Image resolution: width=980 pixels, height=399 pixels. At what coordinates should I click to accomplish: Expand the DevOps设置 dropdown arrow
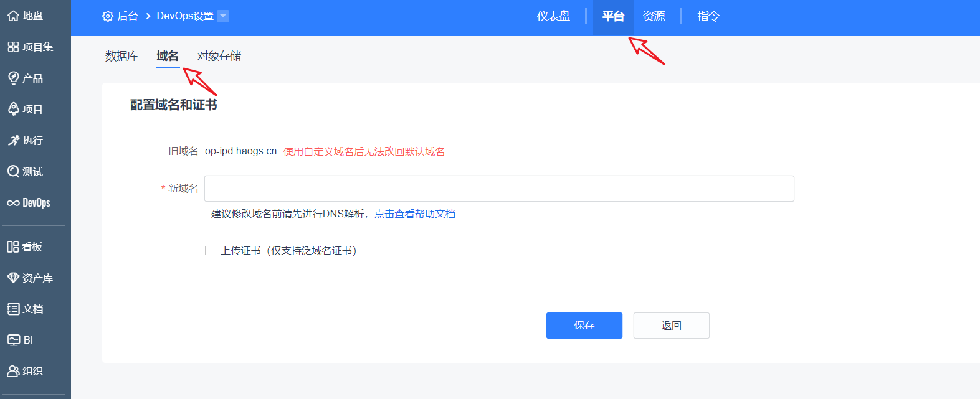coord(223,16)
